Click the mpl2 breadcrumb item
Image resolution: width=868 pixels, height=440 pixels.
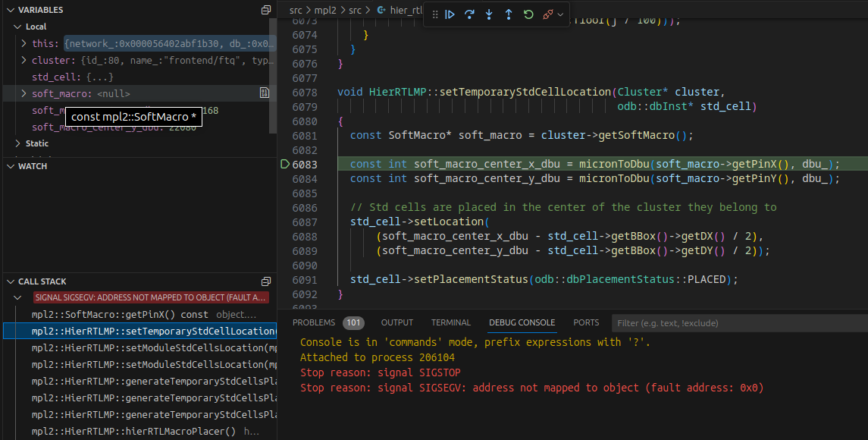click(324, 11)
